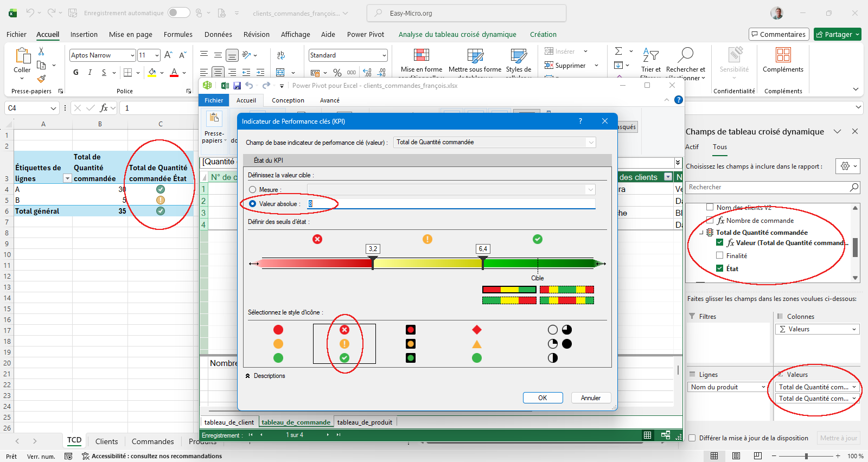Open Compléments add-ins icon
The width and height of the screenshot is (868, 462).
coord(783,55)
